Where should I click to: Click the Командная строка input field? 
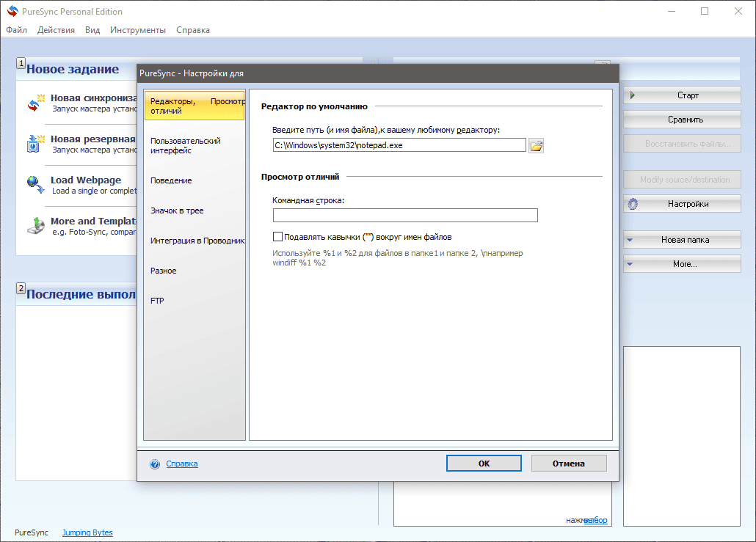tap(405, 216)
